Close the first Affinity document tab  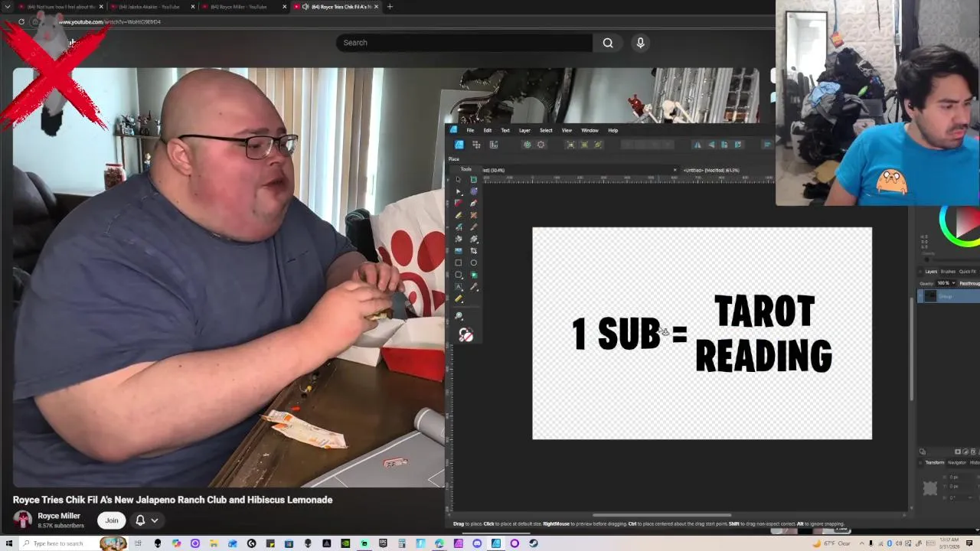pyautogui.click(x=675, y=170)
